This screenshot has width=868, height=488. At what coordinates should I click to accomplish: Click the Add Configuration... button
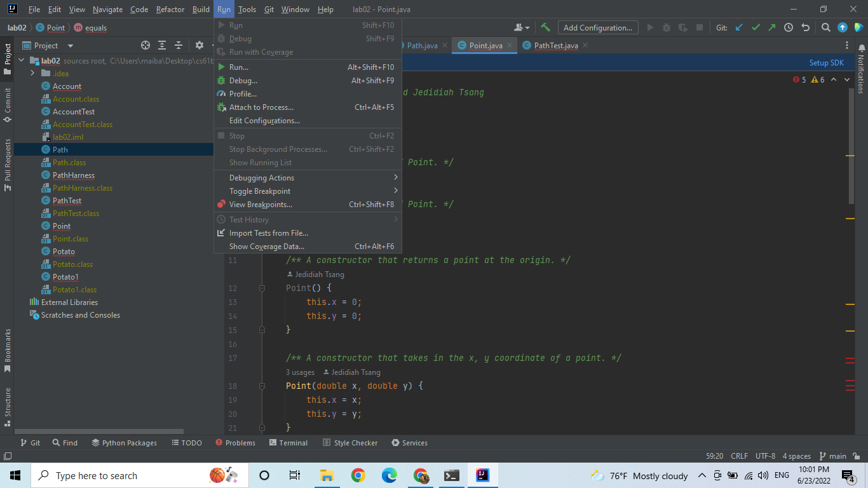[x=597, y=27]
